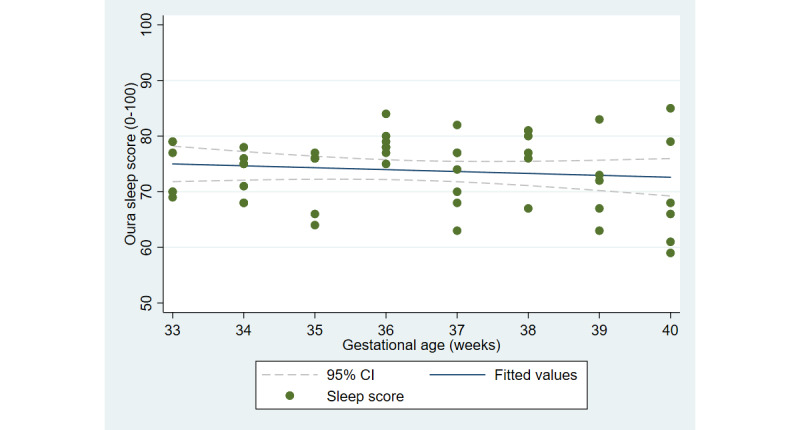The height and width of the screenshot is (430, 800).
Task: Select the "Sleep score" legend label
Action: (x=360, y=396)
